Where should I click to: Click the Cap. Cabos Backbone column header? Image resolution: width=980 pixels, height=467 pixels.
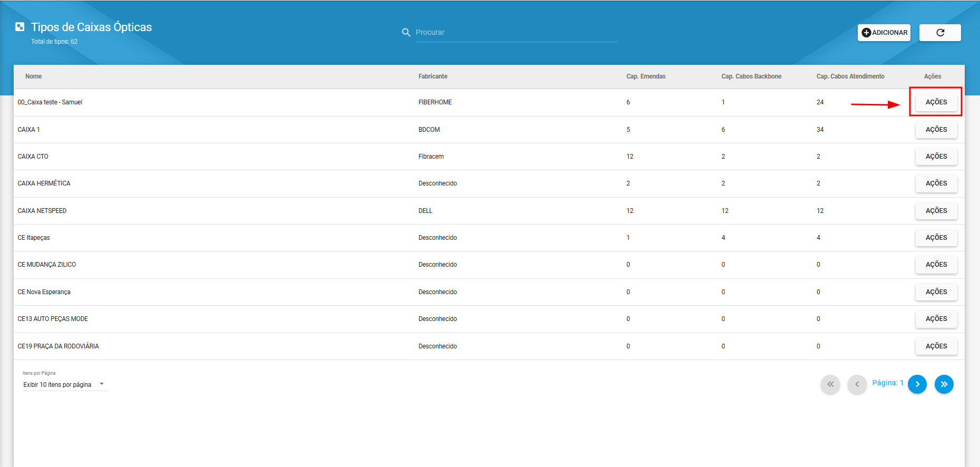point(751,76)
